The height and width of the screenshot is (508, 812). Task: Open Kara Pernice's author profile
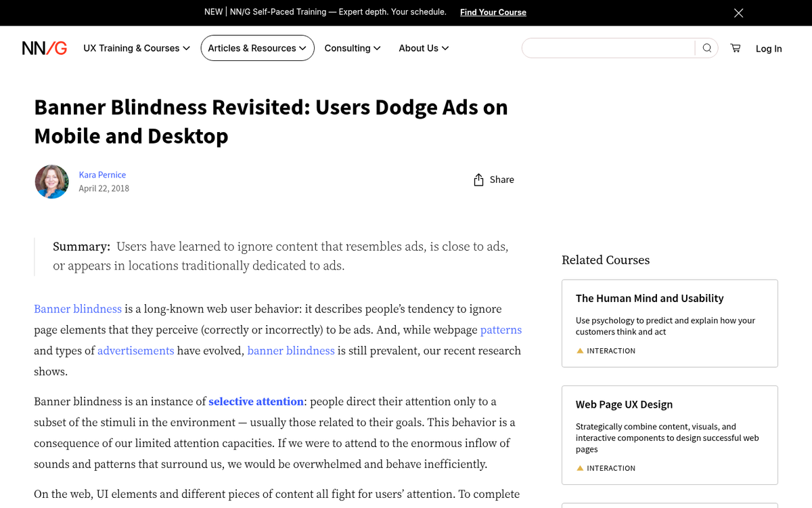click(102, 174)
